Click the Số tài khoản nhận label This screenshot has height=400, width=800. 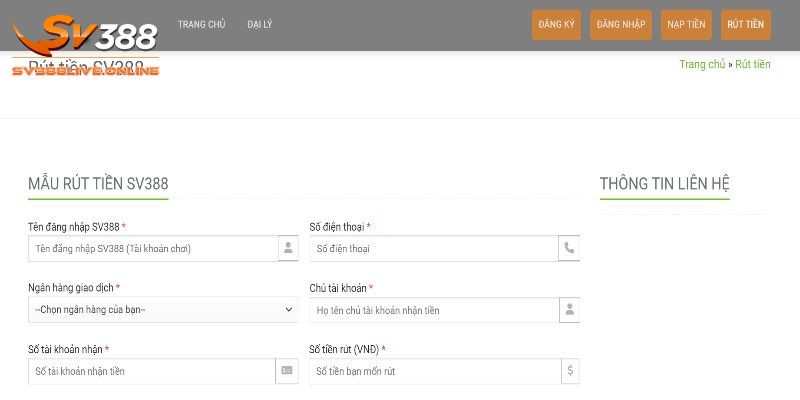tap(65, 349)
